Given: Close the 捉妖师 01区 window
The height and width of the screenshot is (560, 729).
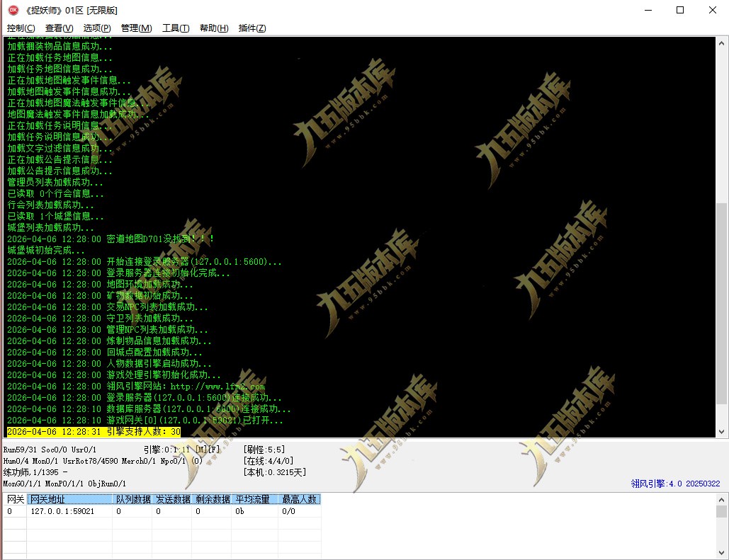Looking at the screenshot, I should coord(712,10).
